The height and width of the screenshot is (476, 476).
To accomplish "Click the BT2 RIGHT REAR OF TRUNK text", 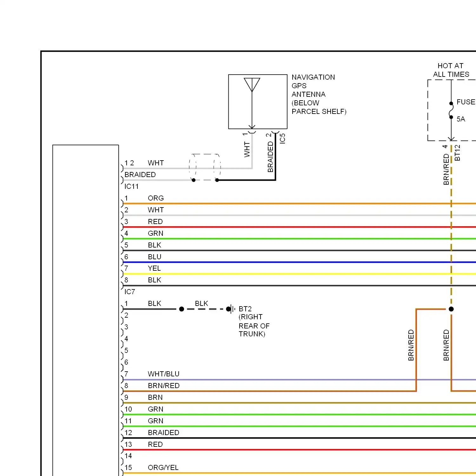I will [x=254, y=321].
